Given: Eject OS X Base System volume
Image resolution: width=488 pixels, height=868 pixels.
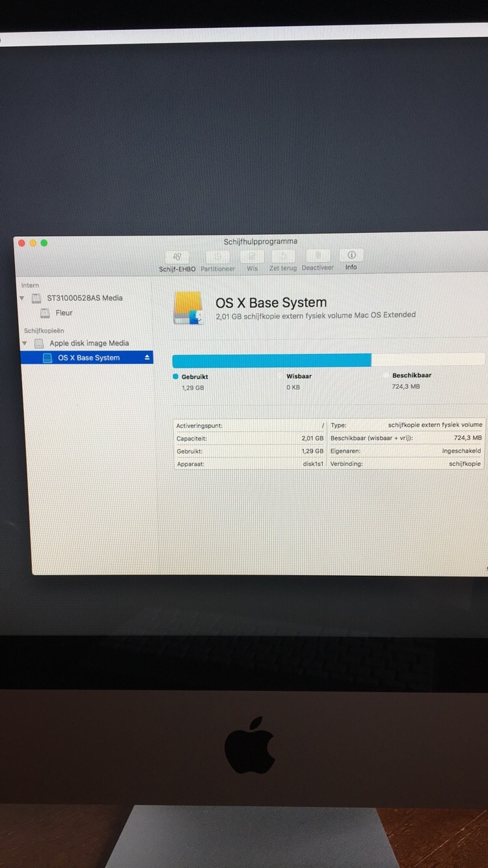Looking at the screenshot, I should click(147, 357).
